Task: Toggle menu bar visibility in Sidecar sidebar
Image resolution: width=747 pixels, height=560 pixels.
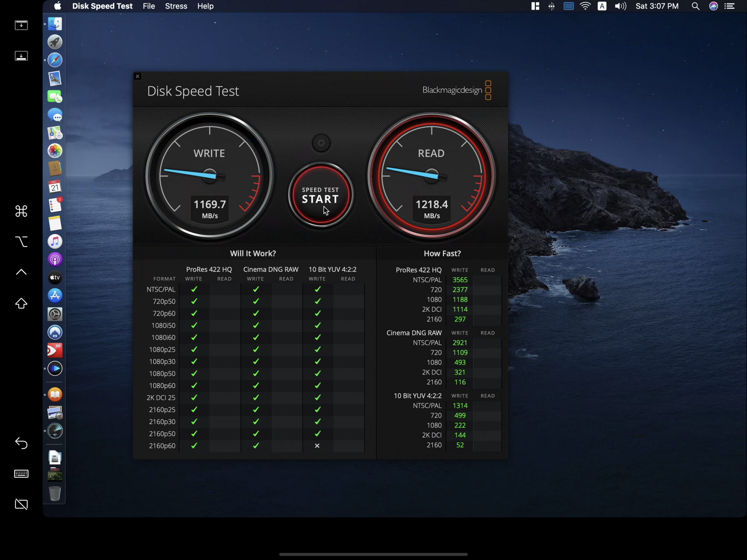Action: coord(21,25)
